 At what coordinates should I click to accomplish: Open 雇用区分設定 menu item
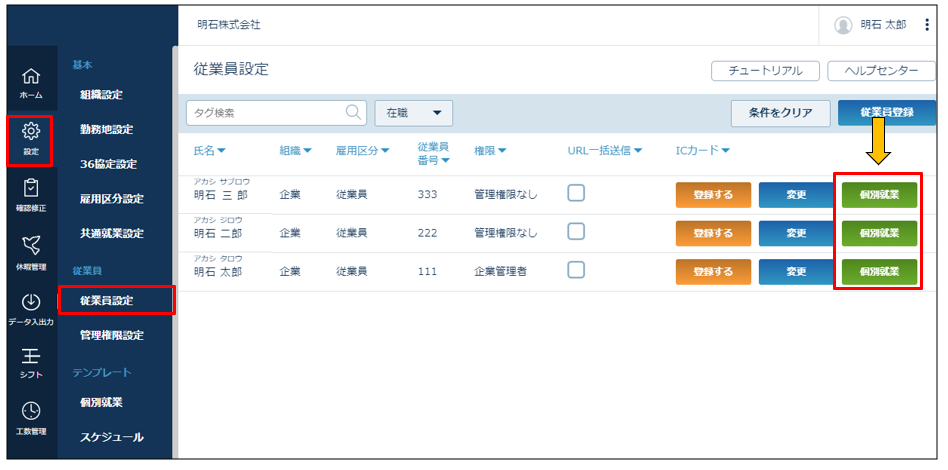112,198
